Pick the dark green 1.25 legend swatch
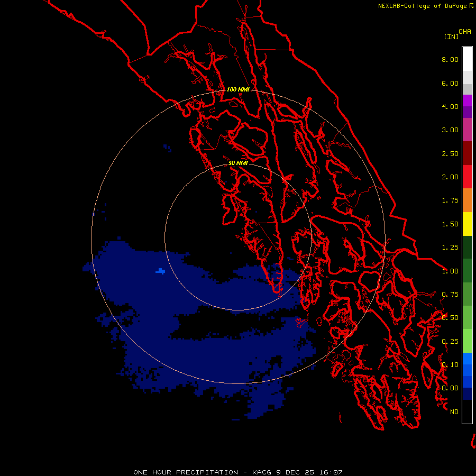The image size is (476, 476). pyautogui.click(x=467, y=247)
